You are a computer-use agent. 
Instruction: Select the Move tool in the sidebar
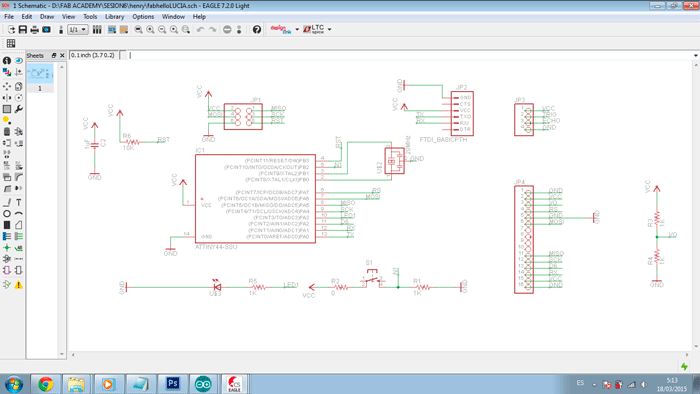7,86
